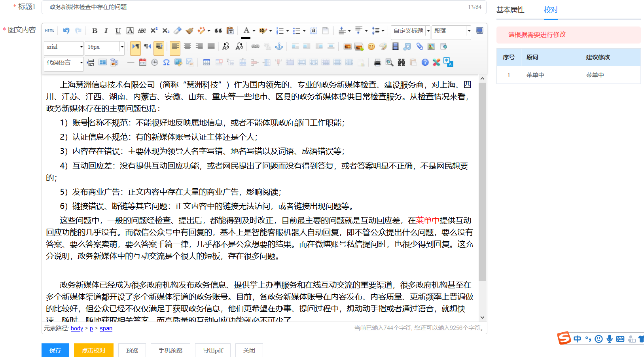
Task: Select the 校对 tab
Action: (551, 10)
